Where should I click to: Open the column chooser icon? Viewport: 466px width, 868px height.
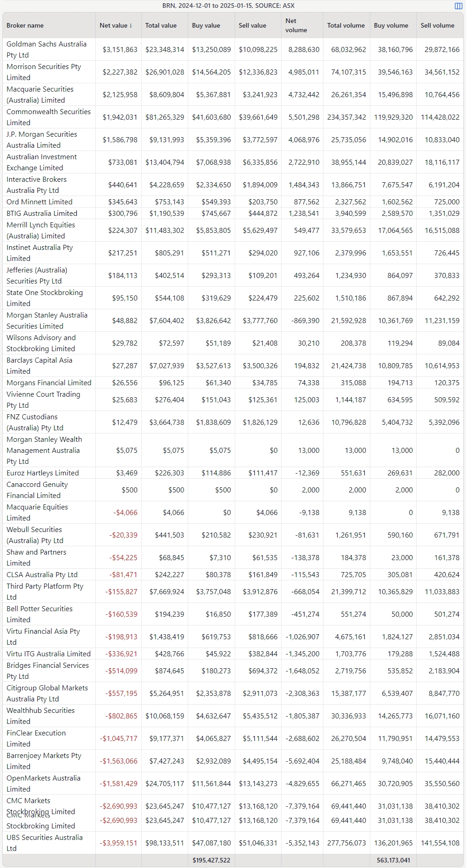click(458, 6)
